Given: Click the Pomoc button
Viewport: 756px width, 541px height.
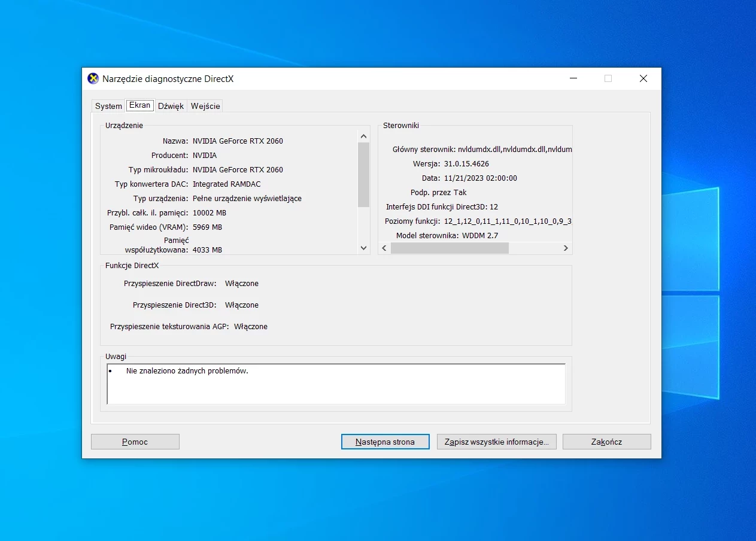Looking at the screenshot, I should tap(135, 442).
